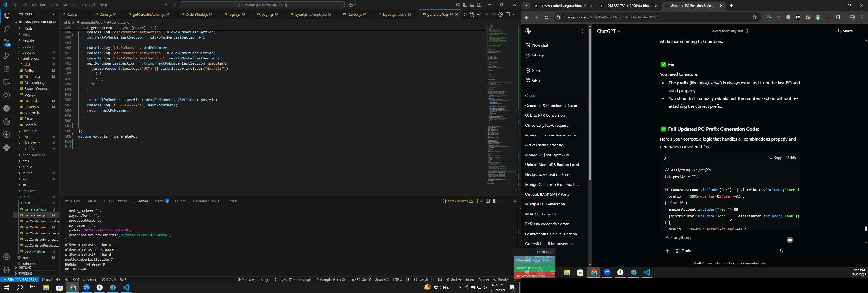Open VS Code Accounts icon
Viewport: 868px width, 293px height.
point(7,257)
